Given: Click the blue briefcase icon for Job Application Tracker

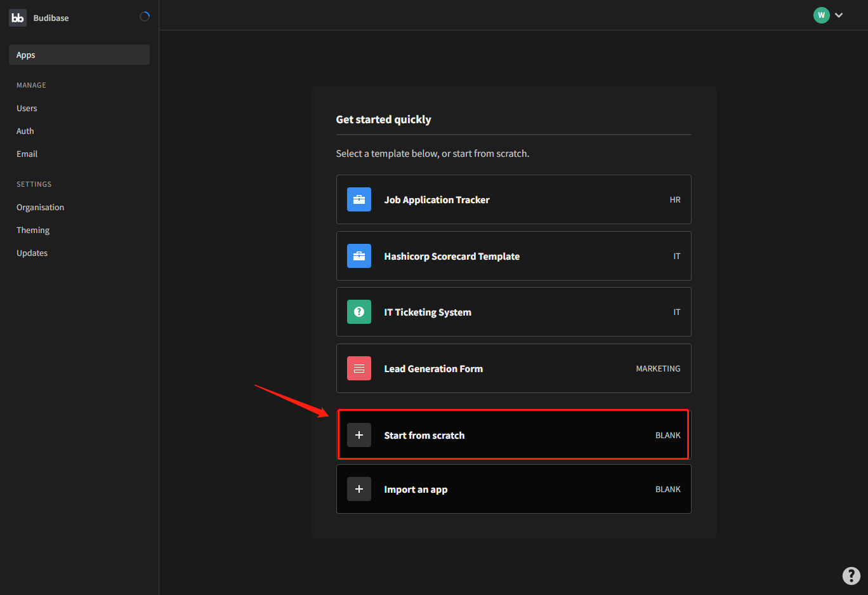Looking at the screenshot, I should (359, 199).
